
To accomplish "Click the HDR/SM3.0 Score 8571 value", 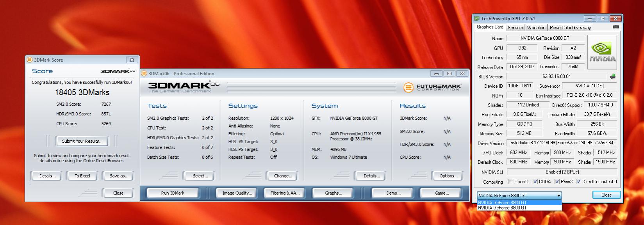I will click(106, 114).
